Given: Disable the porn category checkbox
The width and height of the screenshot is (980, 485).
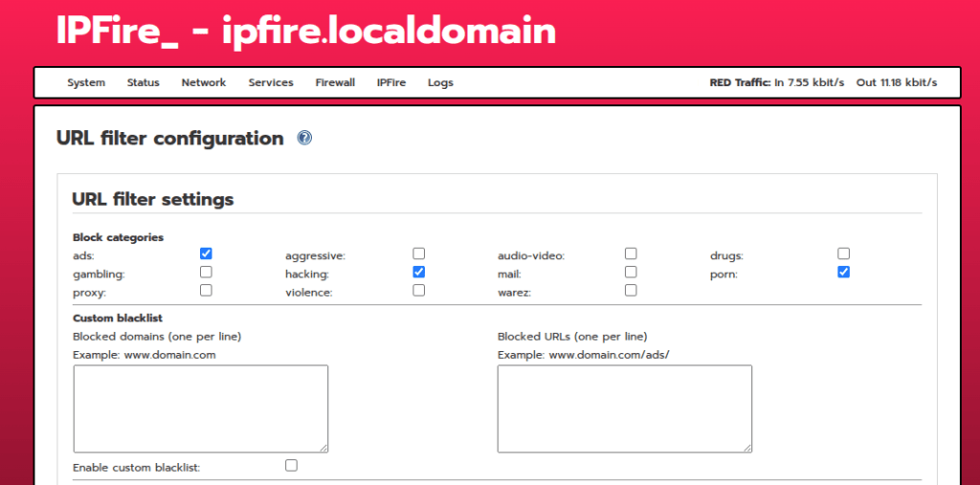Looking at the screenshot, I should (x=843, y=272).
